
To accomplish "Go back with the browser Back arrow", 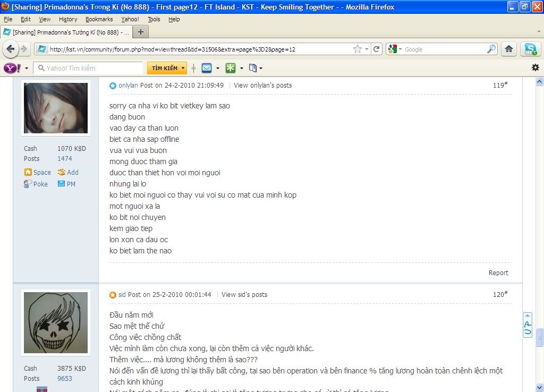I will [x=11, y=49].
